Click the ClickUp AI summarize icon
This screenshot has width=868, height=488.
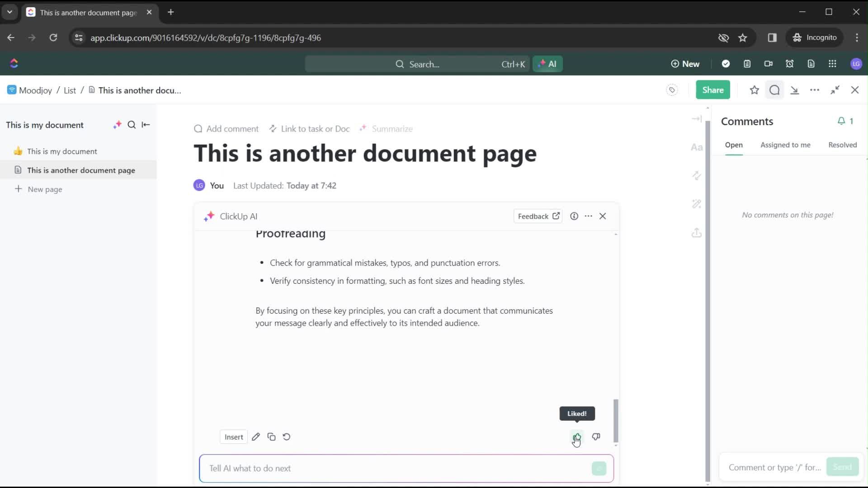coord(363,129)
